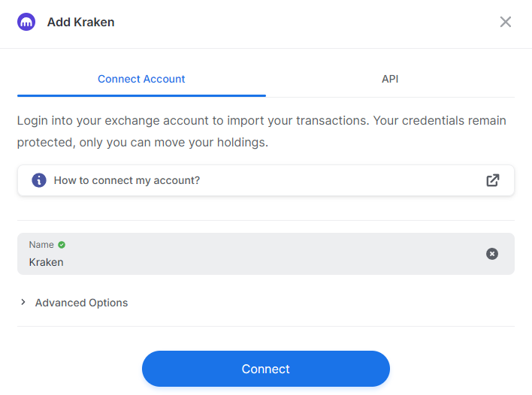Expand Advanced Options via the chevron arrow

pyautogui.click(x=23, y=302)
